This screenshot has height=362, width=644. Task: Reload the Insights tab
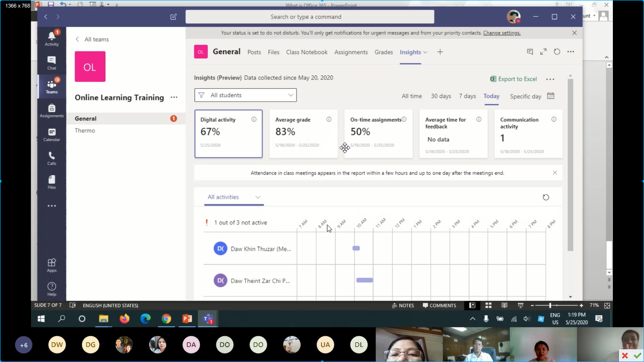click(x=557, y=52)
